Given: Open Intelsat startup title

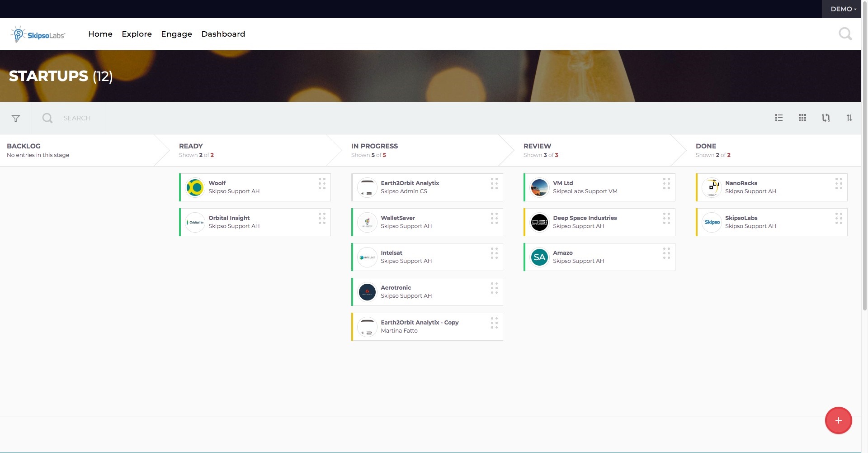Looking at the screenshot, I should tap(392, 253).
